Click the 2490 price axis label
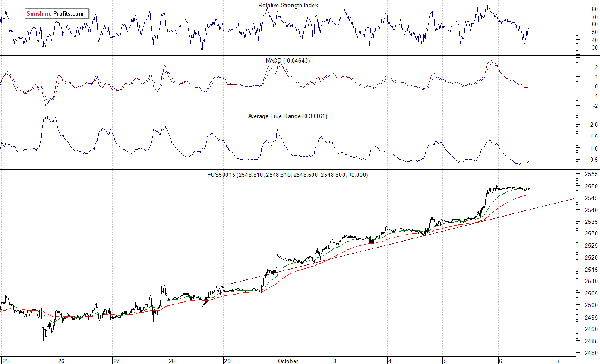The height and width of the screenshot is (364, 600). coord(591,329)
